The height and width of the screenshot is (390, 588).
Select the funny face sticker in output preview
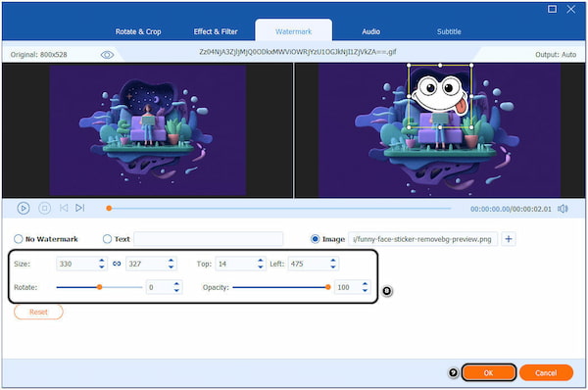[440, 95]
